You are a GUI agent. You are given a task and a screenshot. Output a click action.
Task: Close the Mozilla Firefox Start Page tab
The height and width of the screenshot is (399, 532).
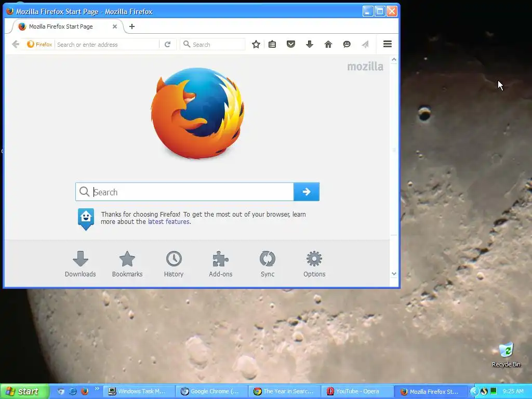click(115, 26)
